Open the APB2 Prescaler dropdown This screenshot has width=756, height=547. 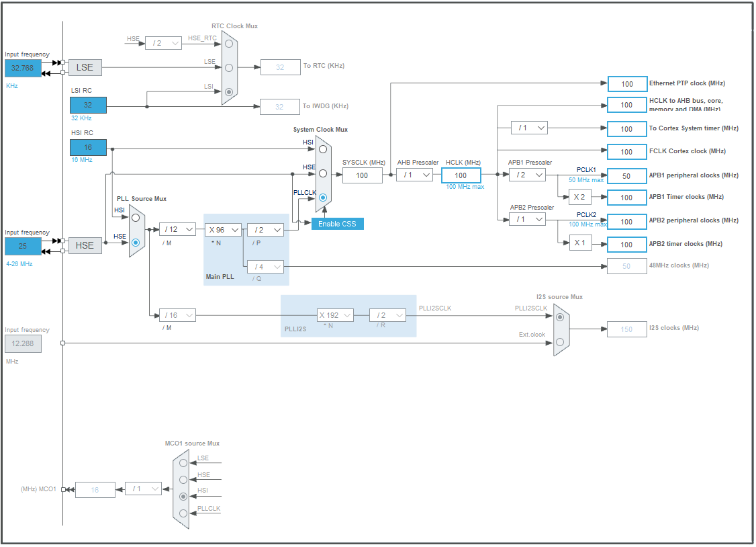pyautogui.click(x=527, y=219)
